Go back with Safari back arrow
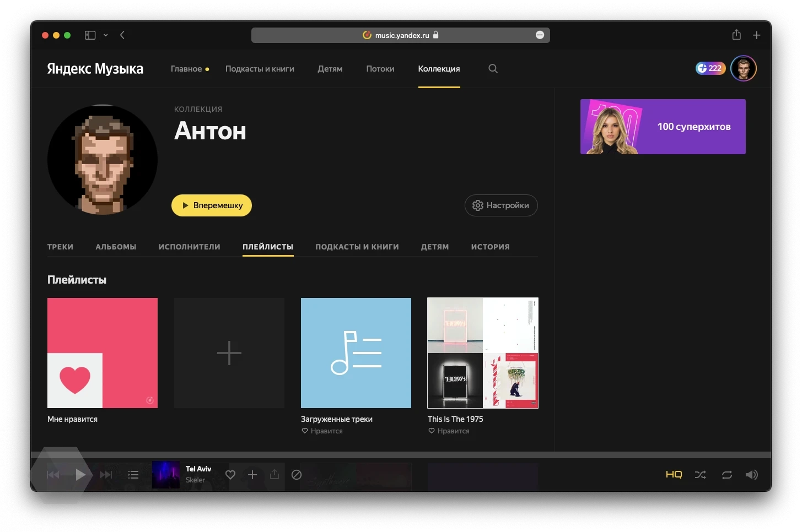 [x=122, y=35]
